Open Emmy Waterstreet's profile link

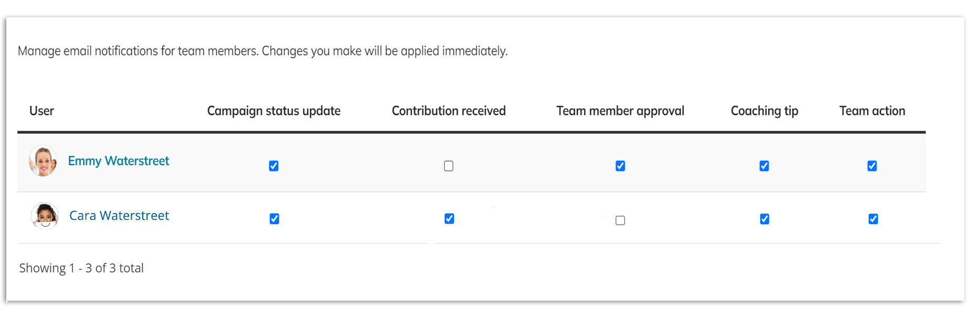pyautogui.click(x=118, y=161)
